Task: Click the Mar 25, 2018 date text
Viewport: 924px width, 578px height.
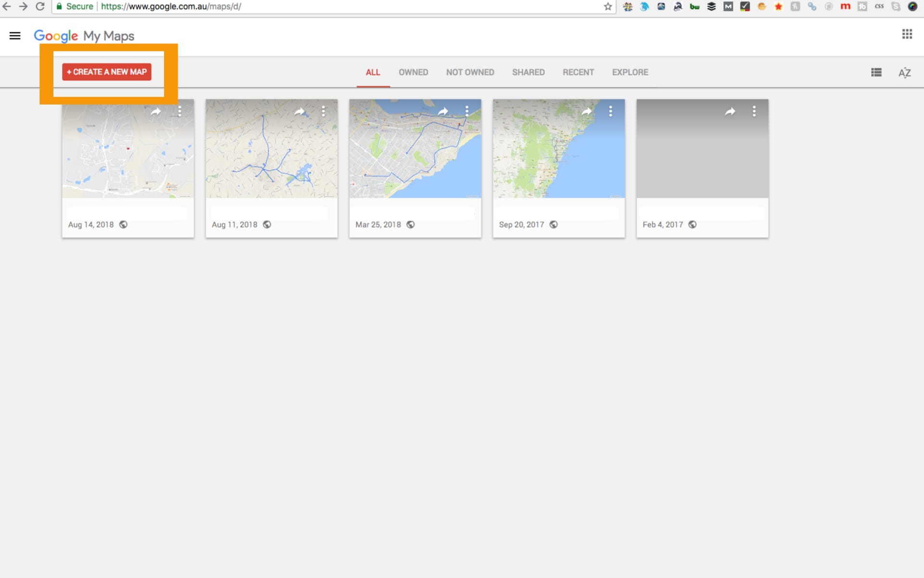Action: pos(378,224)
